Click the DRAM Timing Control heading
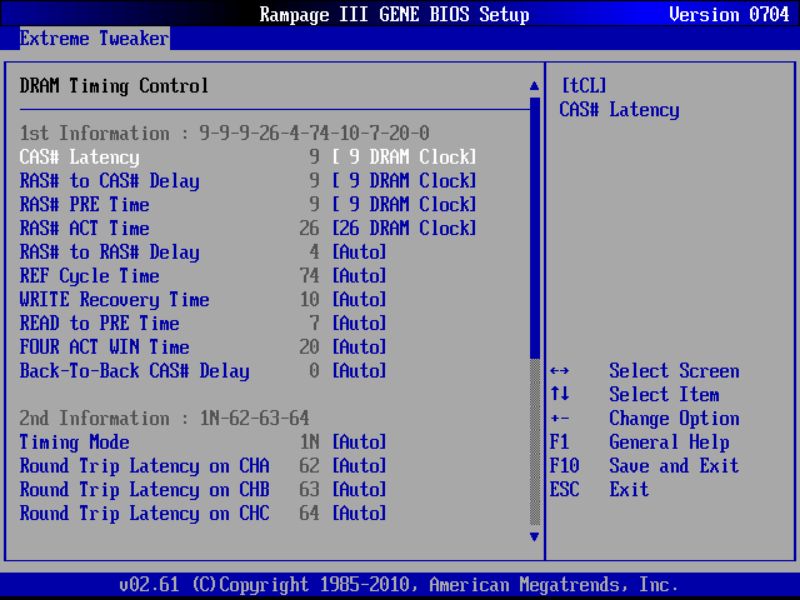Viewport: 800px width, 600px height. pyautogui.click(x=114, y=86)
